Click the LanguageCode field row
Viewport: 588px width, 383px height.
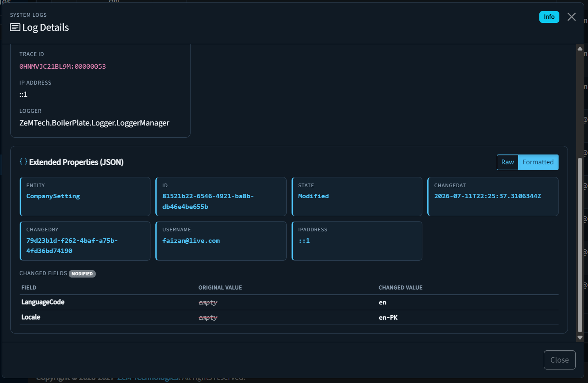(290, 302)
